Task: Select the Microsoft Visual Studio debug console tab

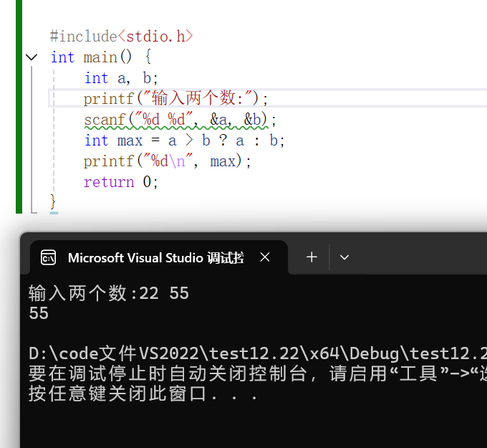Action: point(159,257)
